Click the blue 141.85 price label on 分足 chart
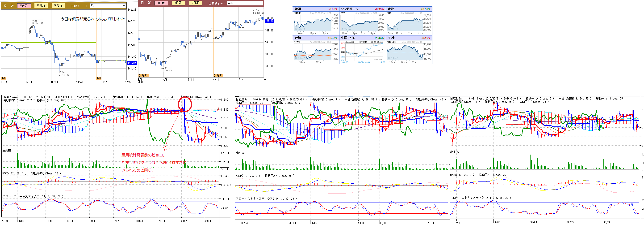The image size is (644, 242). coord(132,63)
